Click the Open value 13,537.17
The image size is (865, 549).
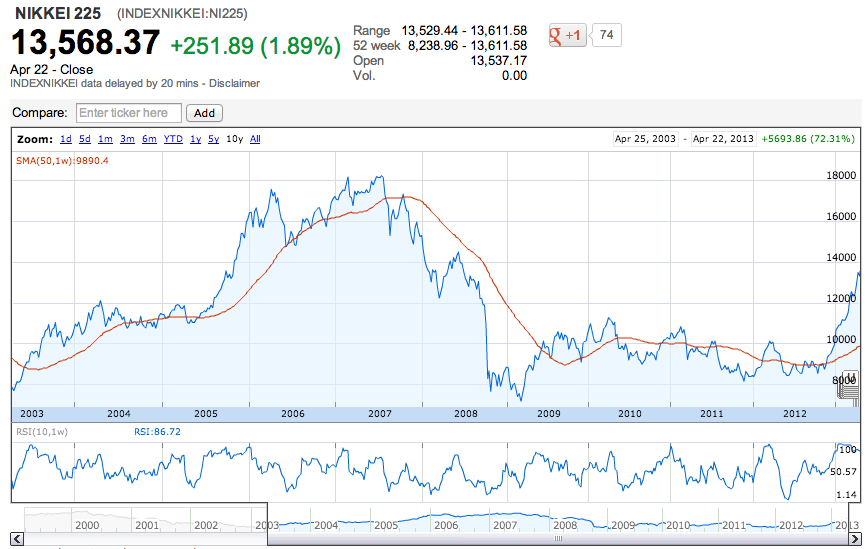coord(499,61)
